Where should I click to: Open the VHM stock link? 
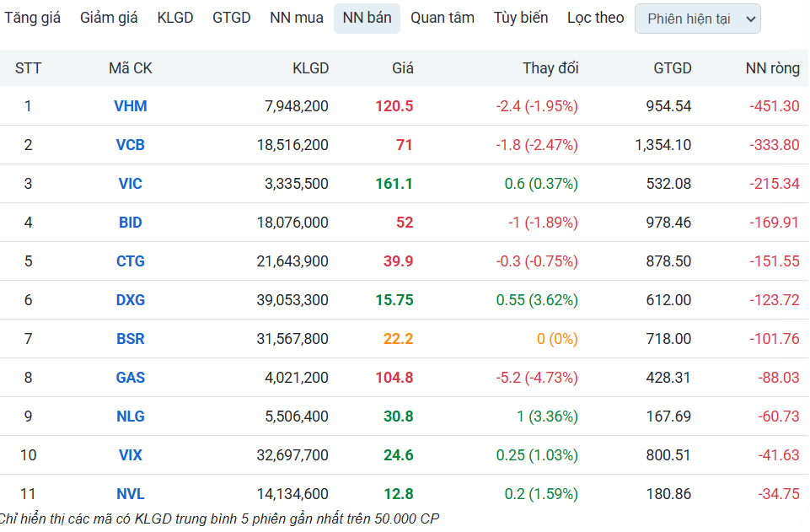click(131, 106)
